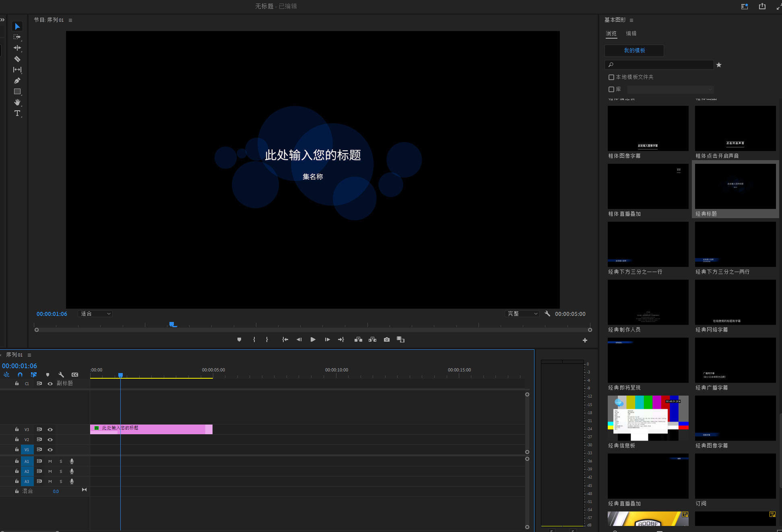Select the Razor tool
782x532 pixels.
(17, 59)
